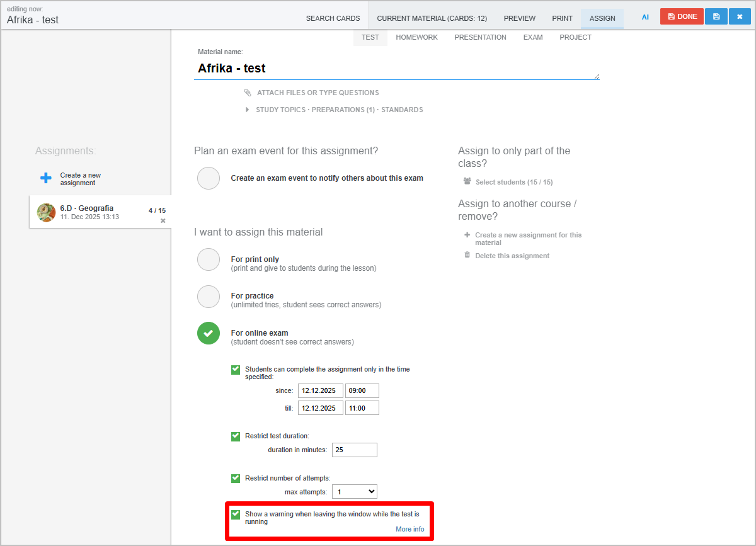Screen dimensions: 756x546
Task: Switch to the Homework tab
Action: [416, 37]
